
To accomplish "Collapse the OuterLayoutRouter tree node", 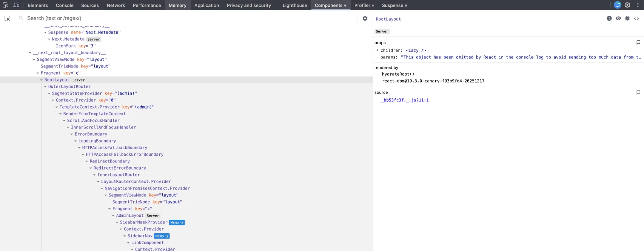I will pos(45,87).
